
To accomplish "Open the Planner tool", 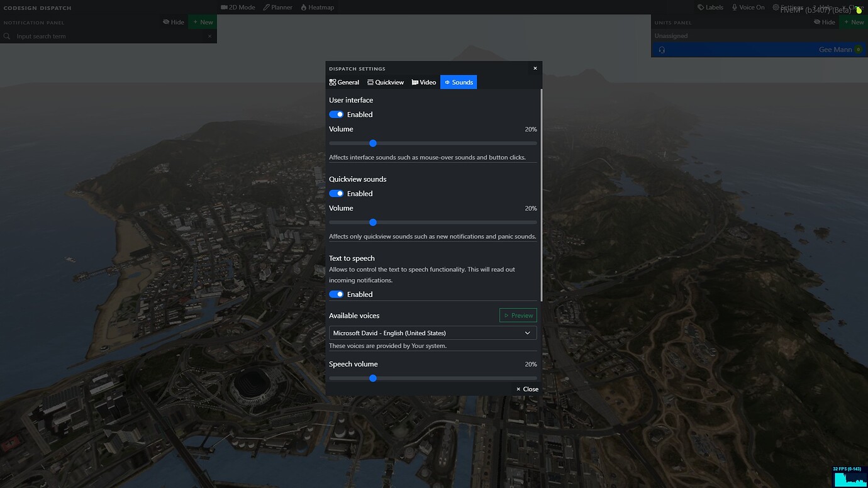I will (x=277, y=7).
